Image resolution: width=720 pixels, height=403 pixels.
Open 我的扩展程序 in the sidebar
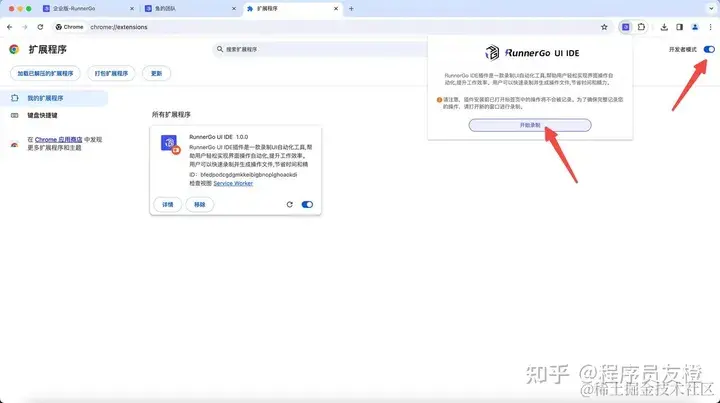54,98
